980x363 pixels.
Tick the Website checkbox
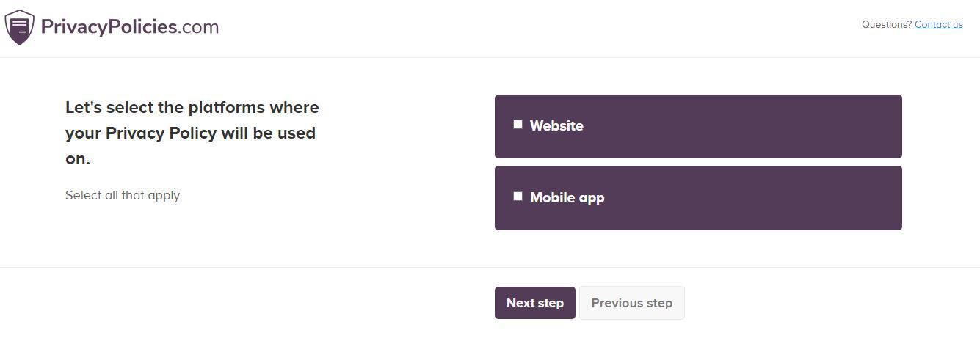tap(518, 125)
